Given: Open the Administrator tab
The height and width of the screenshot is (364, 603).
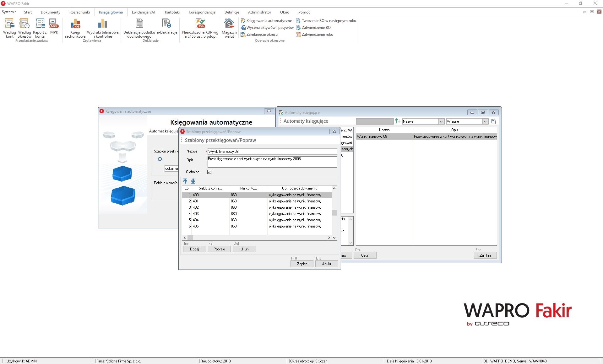Looking at the screenshot, I should pyautogui.click(x=259, y=12).
